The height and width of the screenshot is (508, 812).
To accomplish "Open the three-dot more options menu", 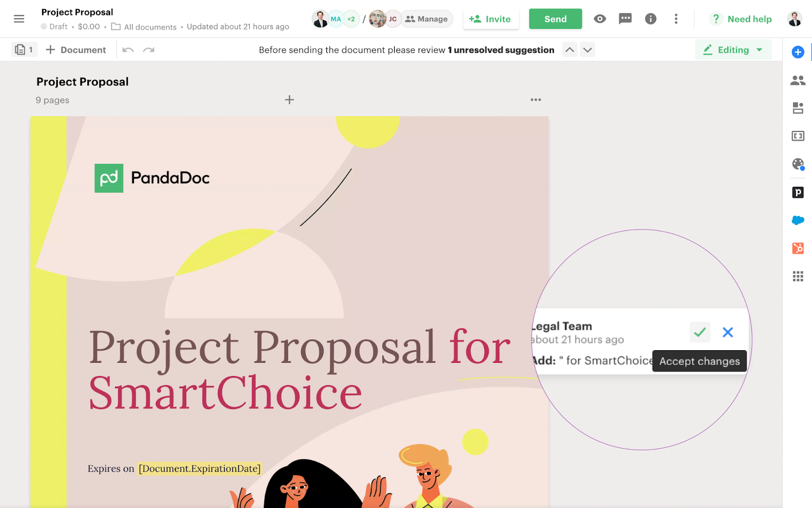I will click(676, 19).
